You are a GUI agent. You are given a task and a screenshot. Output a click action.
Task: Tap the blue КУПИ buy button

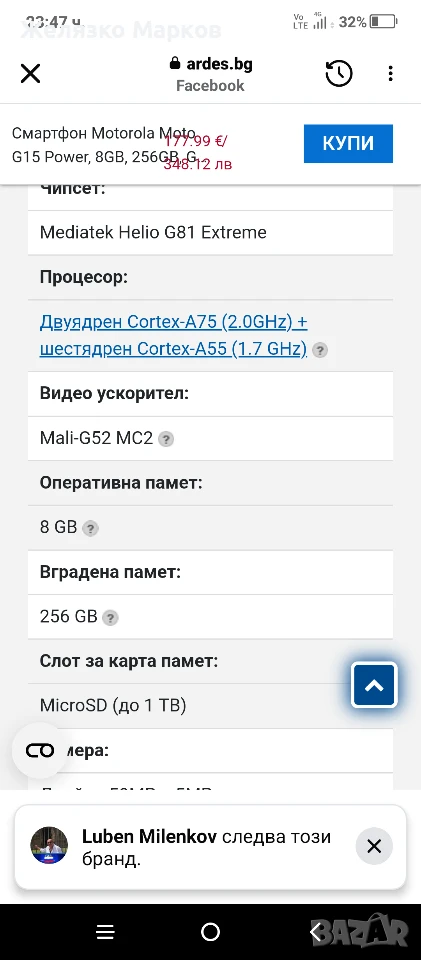click(348, 143)
